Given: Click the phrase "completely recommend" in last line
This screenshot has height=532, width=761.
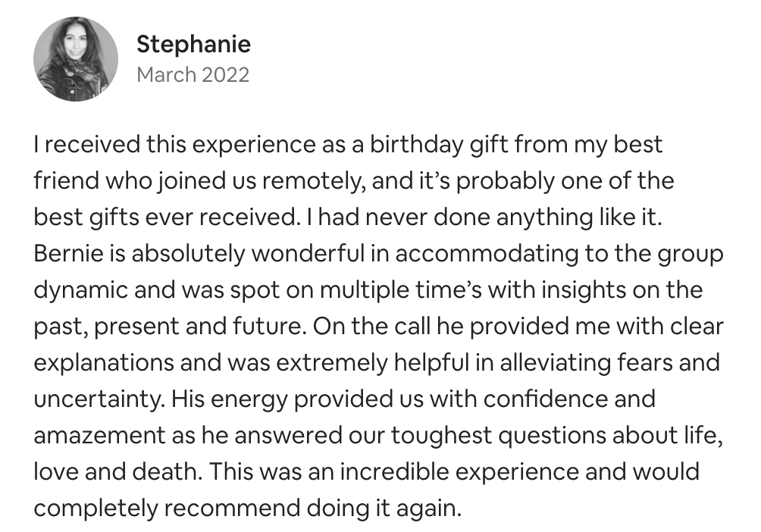Looking at the screenshot, I should [x=168, y=509].
